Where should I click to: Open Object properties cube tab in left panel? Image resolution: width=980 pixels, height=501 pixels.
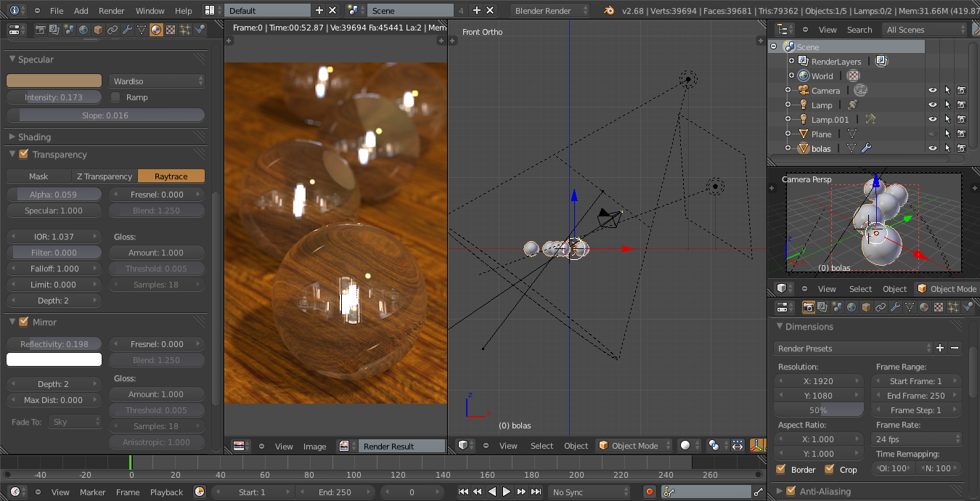98,30
